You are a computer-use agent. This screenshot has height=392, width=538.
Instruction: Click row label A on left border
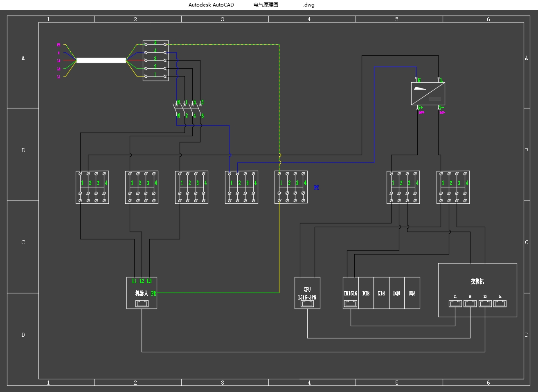23,58
